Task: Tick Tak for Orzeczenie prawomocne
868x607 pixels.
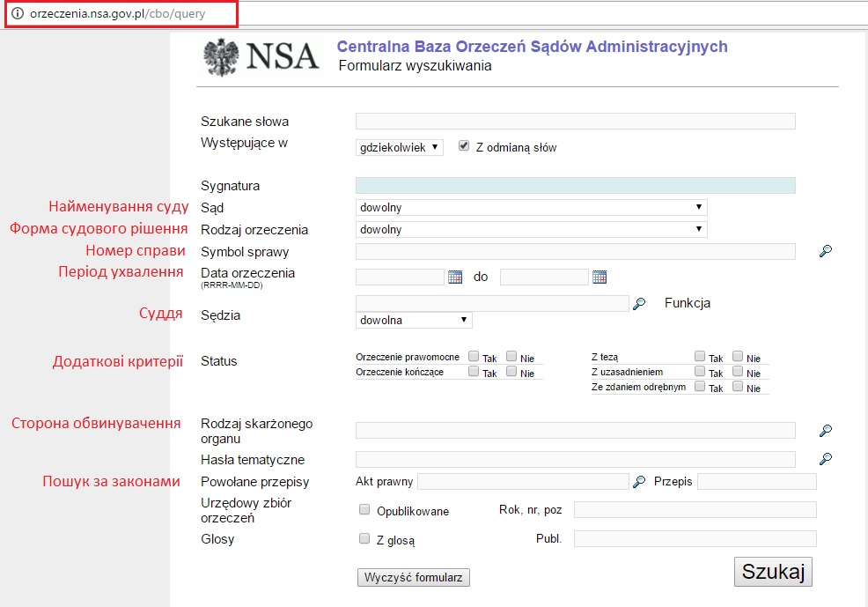Action: 474,357
